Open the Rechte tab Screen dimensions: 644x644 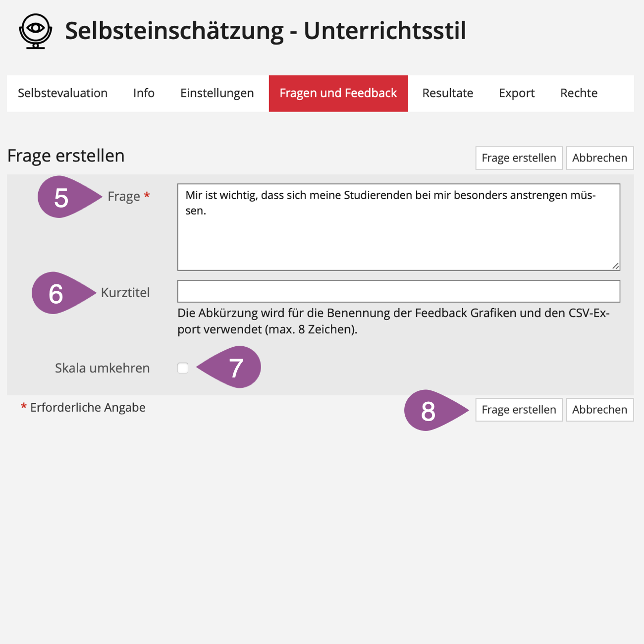tap(579, 93)
